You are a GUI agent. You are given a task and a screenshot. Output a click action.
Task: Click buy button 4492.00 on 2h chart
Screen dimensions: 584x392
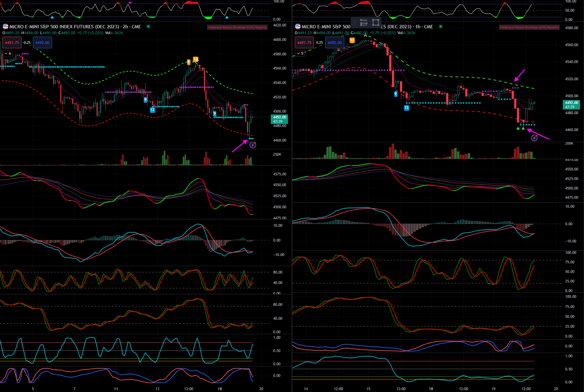42,43
